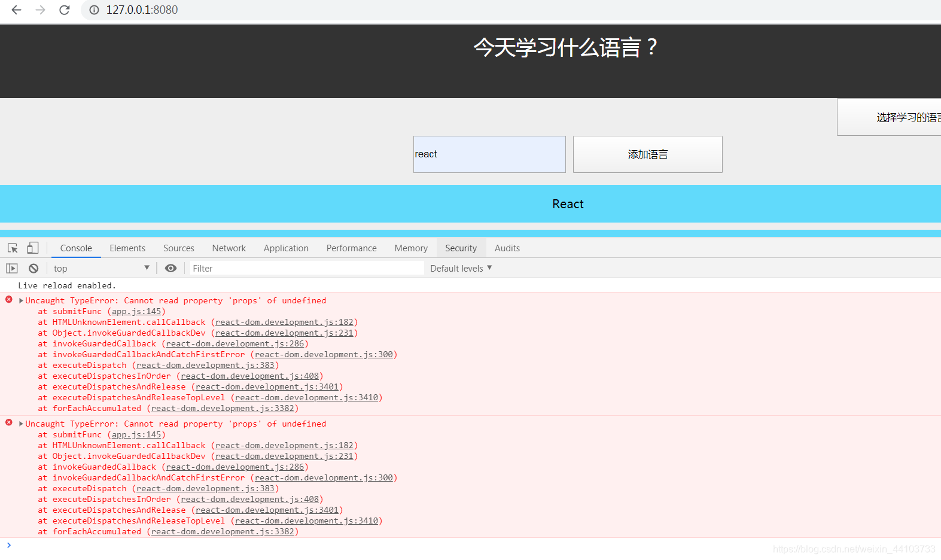The width and height of the screenshot is (941, 560).
Task: Expand the first Uncaught TypeError entry
Action: (21, 300)
